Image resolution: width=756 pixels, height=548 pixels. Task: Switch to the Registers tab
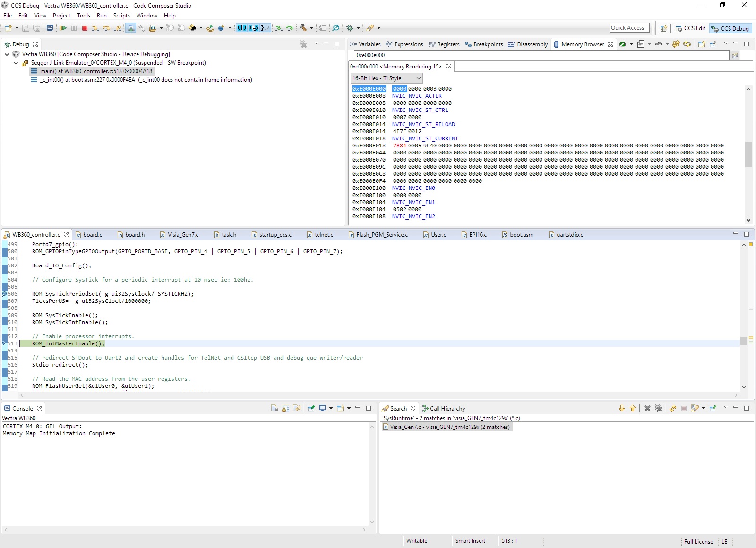(x=444, y=44)
